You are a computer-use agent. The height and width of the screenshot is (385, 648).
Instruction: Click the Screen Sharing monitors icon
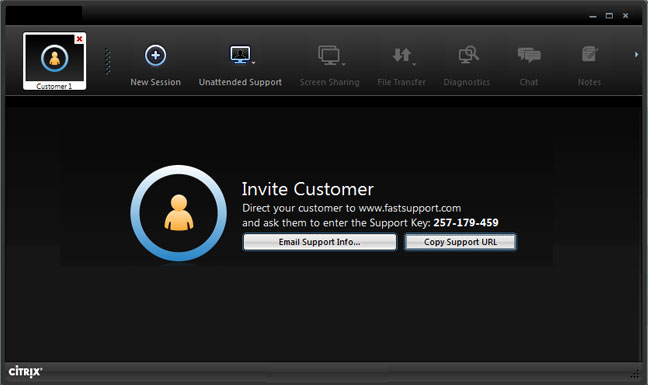[x=329, y=55]
